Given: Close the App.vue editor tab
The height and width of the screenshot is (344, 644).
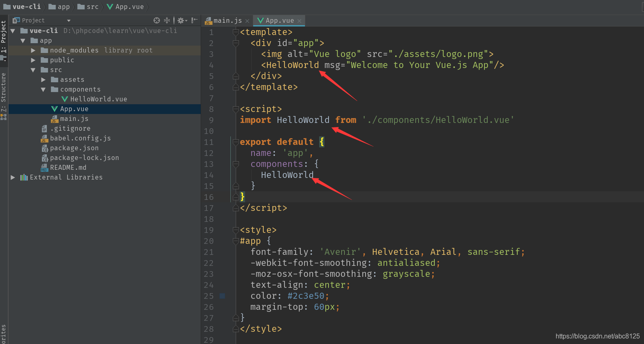Looking at the screenshot, I should pyautogui.click(x=299, y=21).
